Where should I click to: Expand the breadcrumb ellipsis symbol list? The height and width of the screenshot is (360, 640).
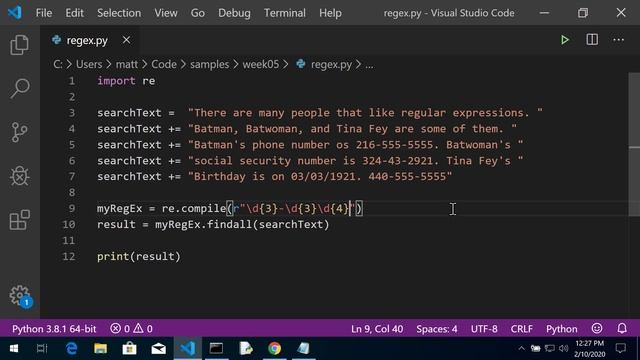click(x=369, y=64)
